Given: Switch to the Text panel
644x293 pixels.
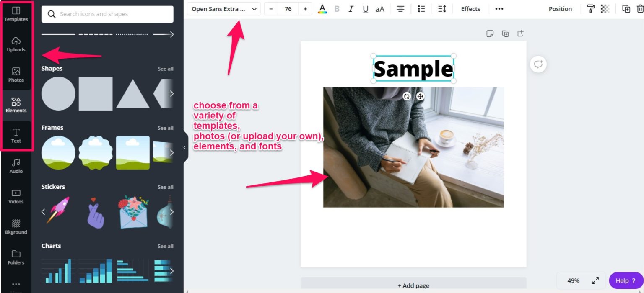Looking at the screenshot, I should (16, 135).
